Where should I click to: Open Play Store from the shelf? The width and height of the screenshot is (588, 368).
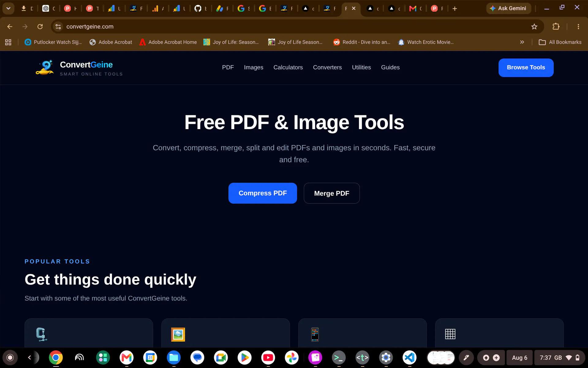click(x=244, y=358)
